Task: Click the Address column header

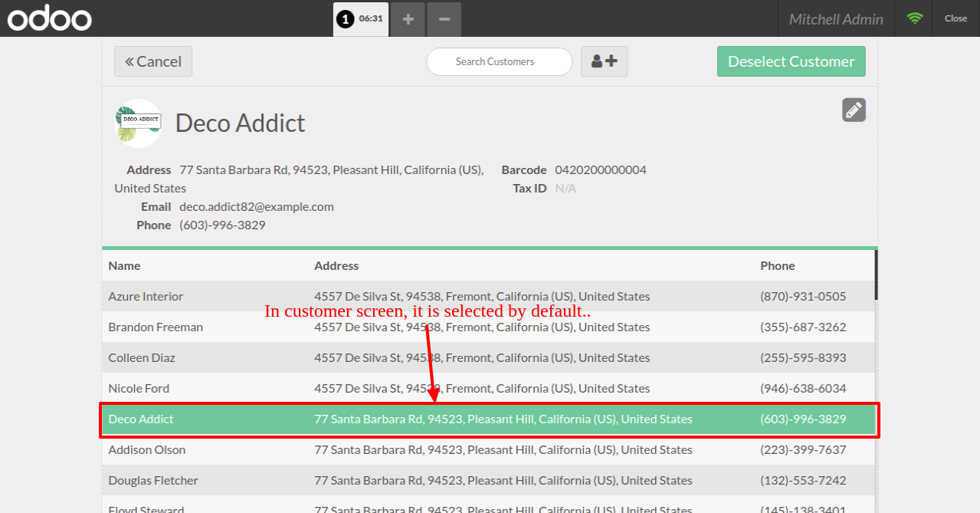Action: (336, 265)
